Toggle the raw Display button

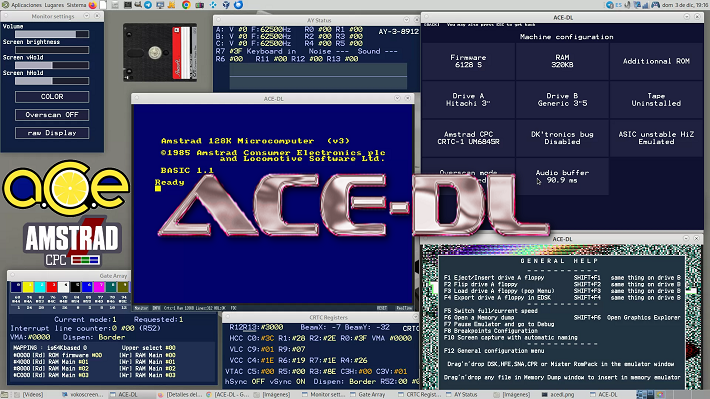pyautogui.click(x=52, y=133)
